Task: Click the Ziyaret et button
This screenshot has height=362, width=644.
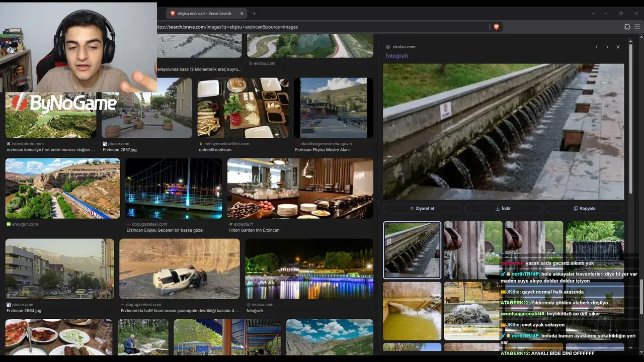Action: click(422, 208)
